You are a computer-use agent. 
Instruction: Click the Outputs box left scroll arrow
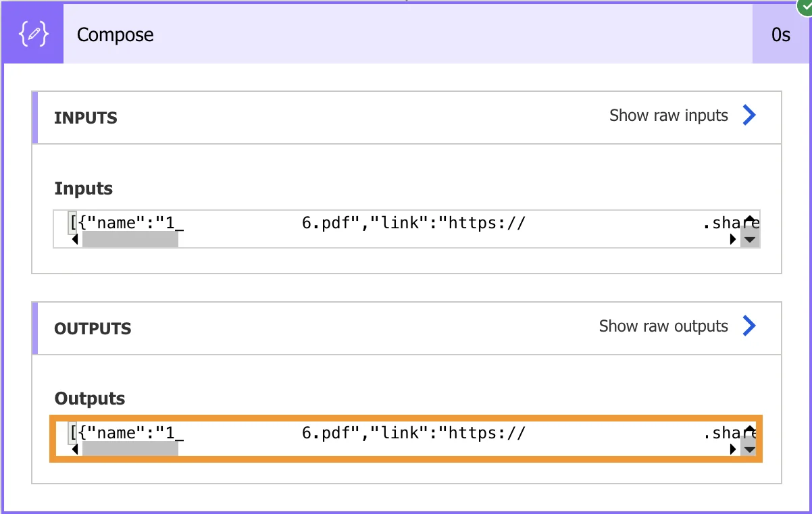74,449
